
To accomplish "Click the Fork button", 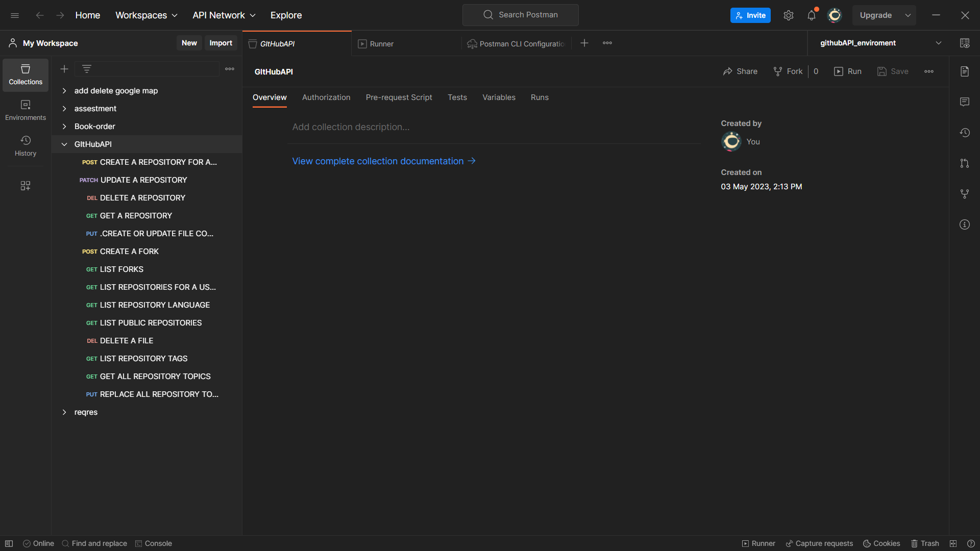I will (x=788, y=71).
